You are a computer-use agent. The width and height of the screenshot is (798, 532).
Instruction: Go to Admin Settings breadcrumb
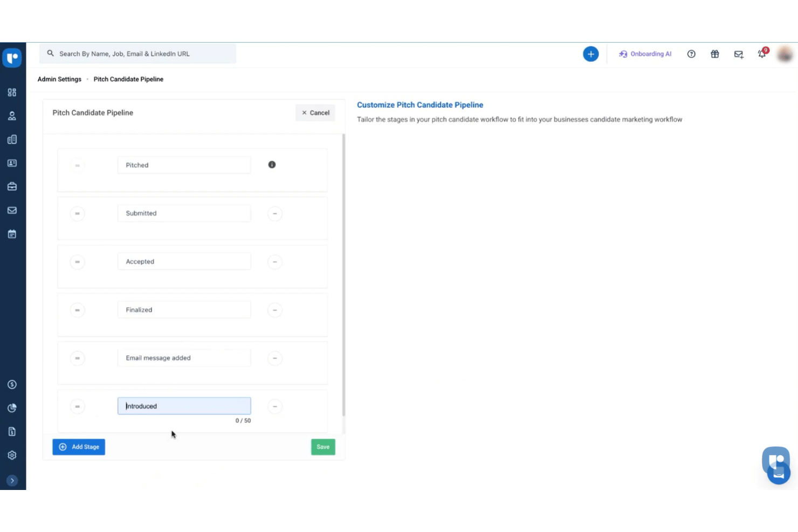click(59, 79)
